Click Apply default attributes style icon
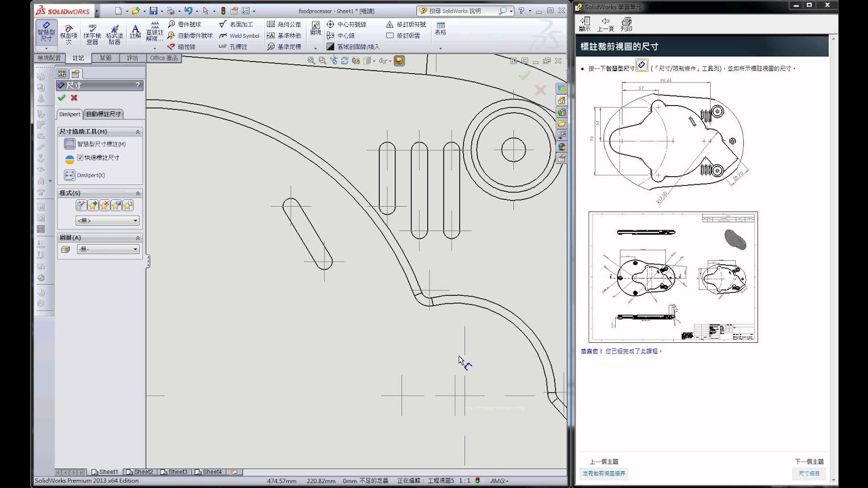Image resolution: width=868 pixels, height=488 pixels. point(81,205)
